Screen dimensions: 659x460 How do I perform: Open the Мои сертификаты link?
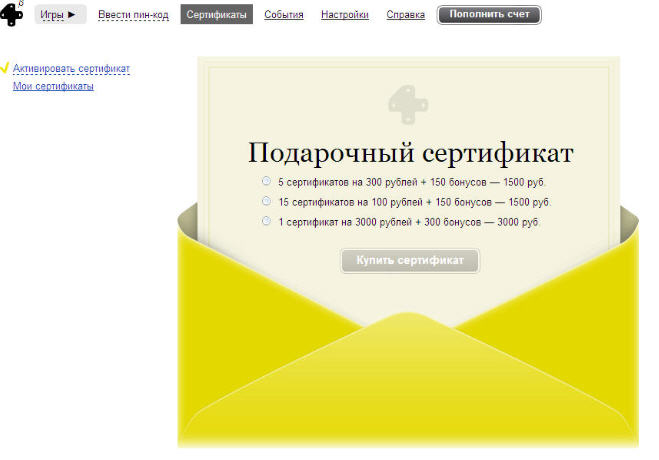click(x=53, y=86)
